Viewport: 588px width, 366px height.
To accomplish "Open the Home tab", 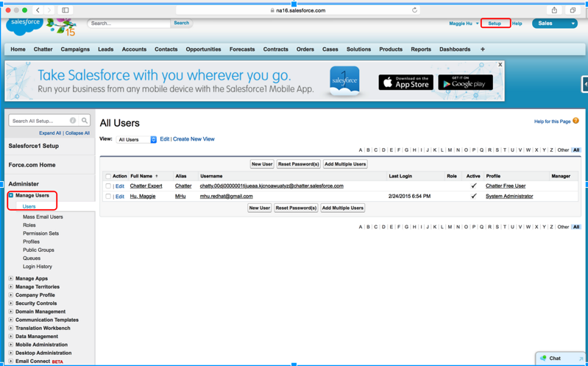I will point(18,49).
